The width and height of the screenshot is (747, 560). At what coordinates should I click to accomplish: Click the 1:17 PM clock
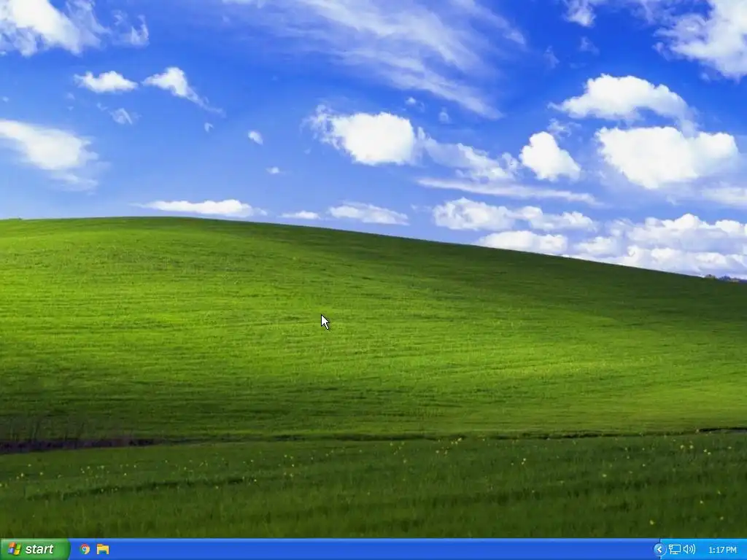pos(722,550)
